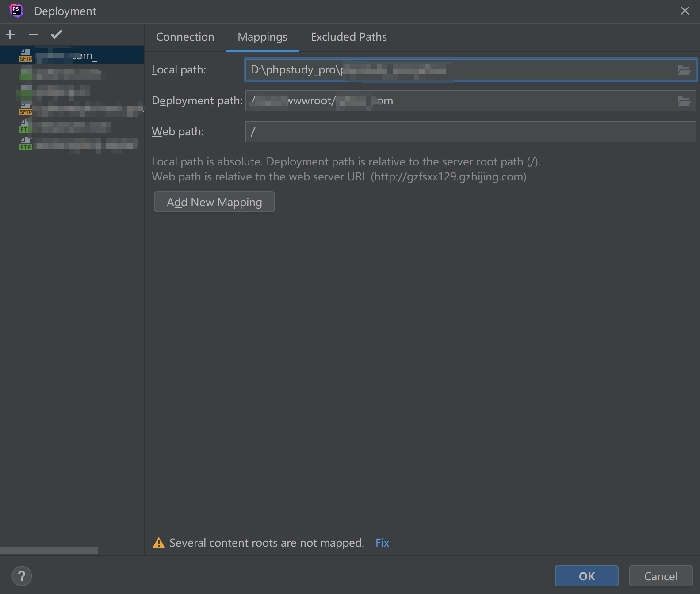Focus the Web path input field
Viewport: 700px width, 594px height.
pyautogui.click(x=470, y=132)
